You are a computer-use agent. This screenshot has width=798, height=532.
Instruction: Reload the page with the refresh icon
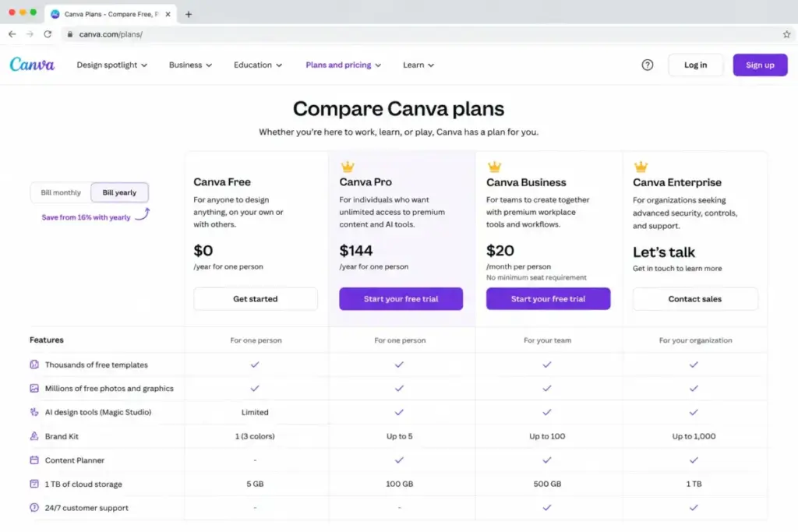coord(48,34)
